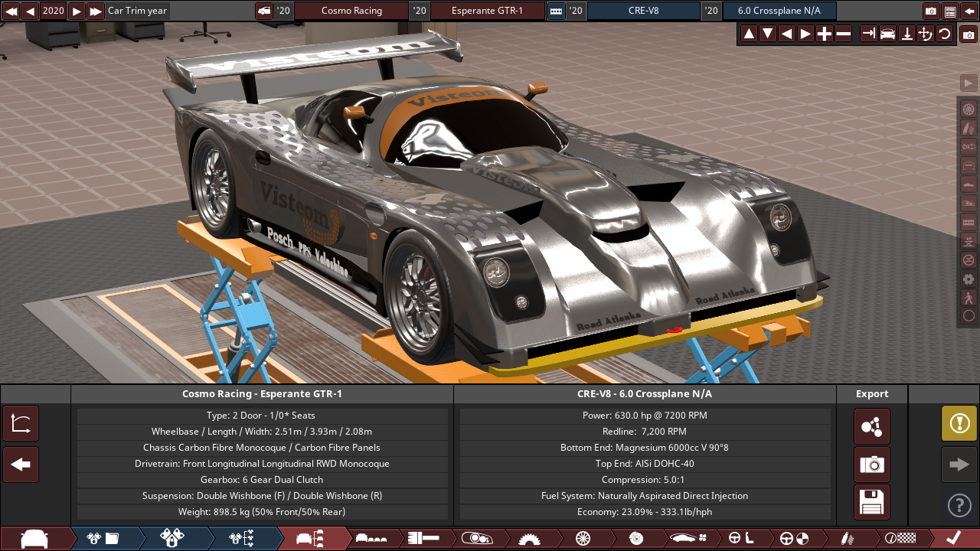Pan the camera left with the left triangle
Viewport: 980px width, 551px height.
(786, 34)
